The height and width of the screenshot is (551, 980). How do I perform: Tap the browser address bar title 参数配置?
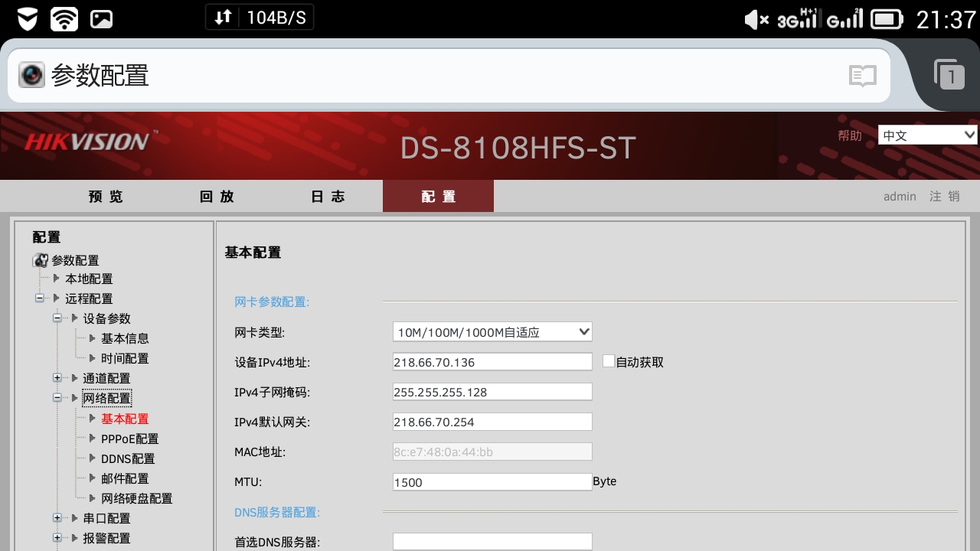click(x=100, y=75)
